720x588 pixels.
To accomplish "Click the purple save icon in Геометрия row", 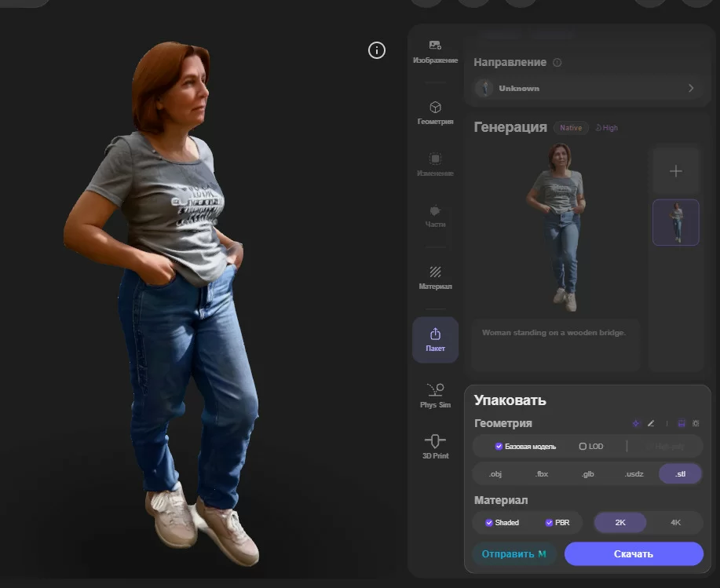I will click(682, 423).
